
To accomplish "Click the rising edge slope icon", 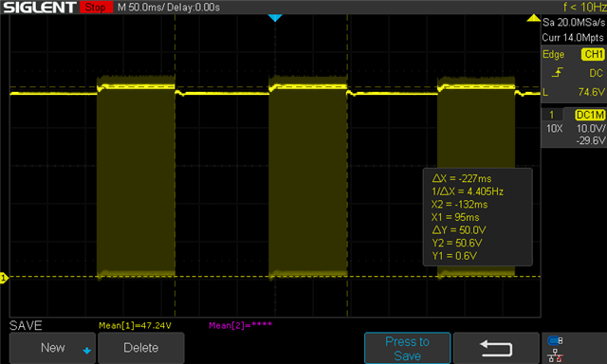I will point(558,72).
